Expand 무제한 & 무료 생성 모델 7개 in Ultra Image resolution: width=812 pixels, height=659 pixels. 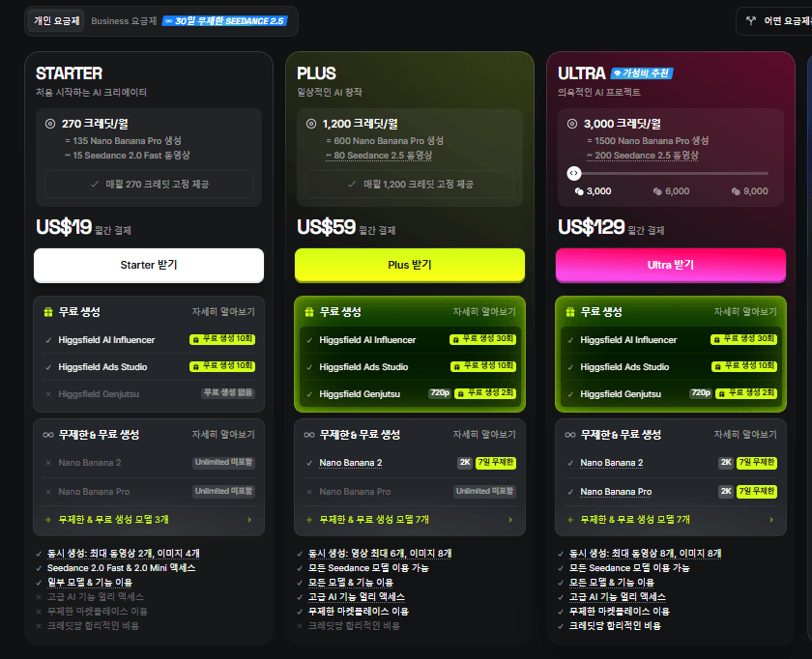(x=671, y=519)
